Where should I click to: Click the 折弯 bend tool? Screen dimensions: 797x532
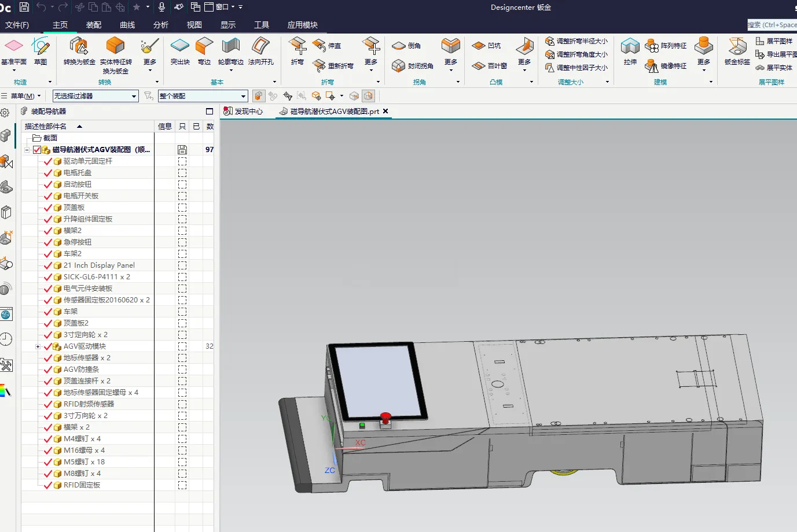[298, 51]
